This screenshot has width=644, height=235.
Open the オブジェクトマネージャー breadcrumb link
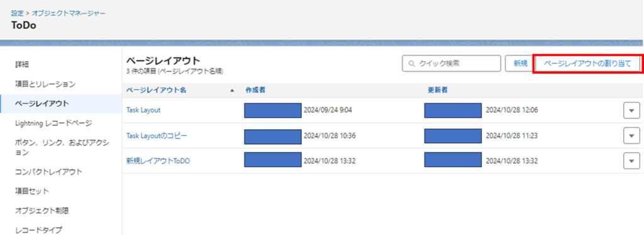[x=69, y=14]
